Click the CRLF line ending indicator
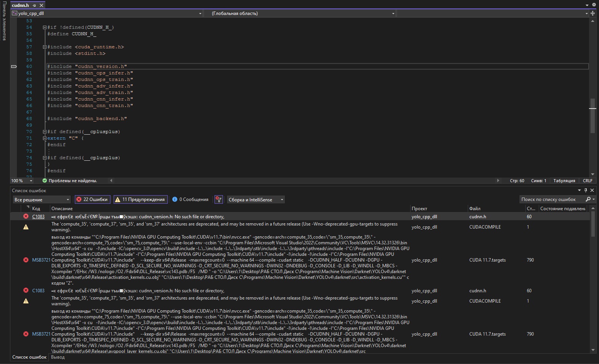This screenshot has width=599, height=364. [x=587, y=181]
